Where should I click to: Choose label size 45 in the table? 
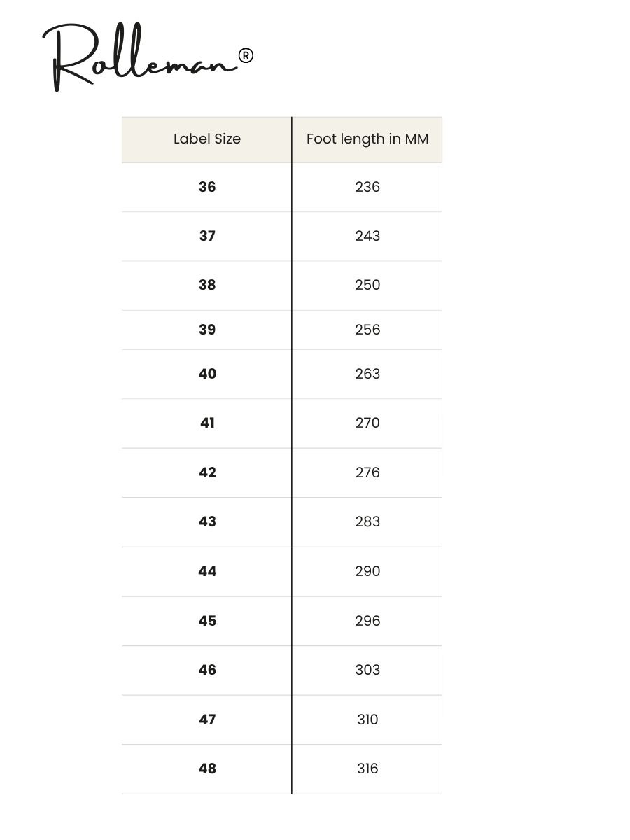[x=207, y=621]
